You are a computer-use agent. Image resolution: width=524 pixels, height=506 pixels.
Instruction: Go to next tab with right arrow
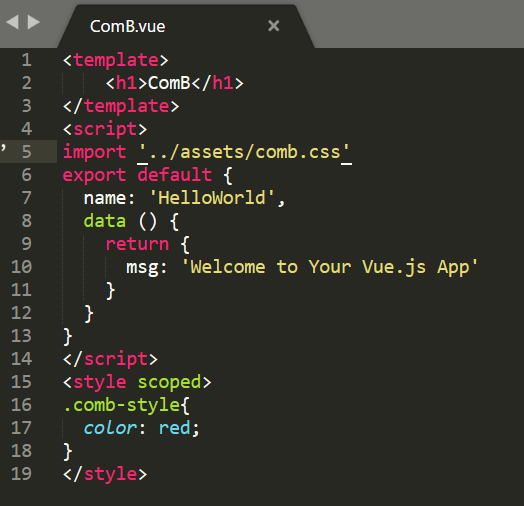pyautogui.click(x=33, y=22)
